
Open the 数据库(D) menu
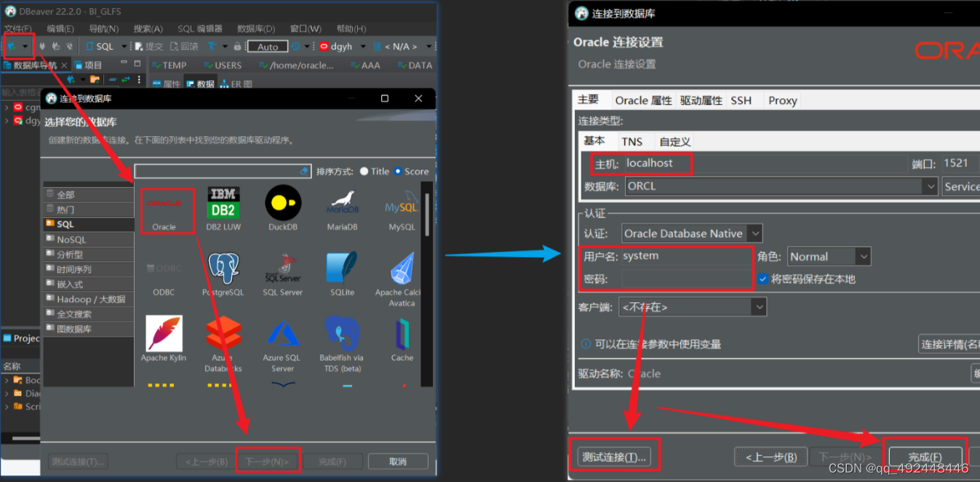click(x=256, y=28)
